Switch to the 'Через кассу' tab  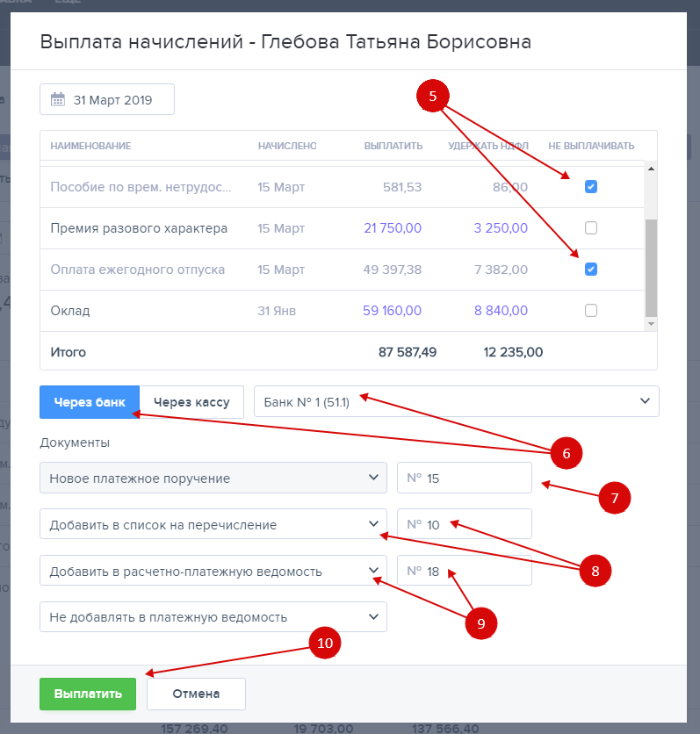tap(191, 402)
